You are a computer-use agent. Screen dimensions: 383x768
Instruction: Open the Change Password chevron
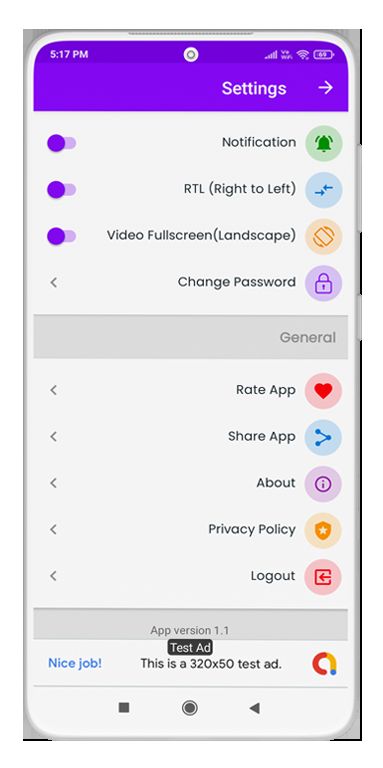point(53,282)
